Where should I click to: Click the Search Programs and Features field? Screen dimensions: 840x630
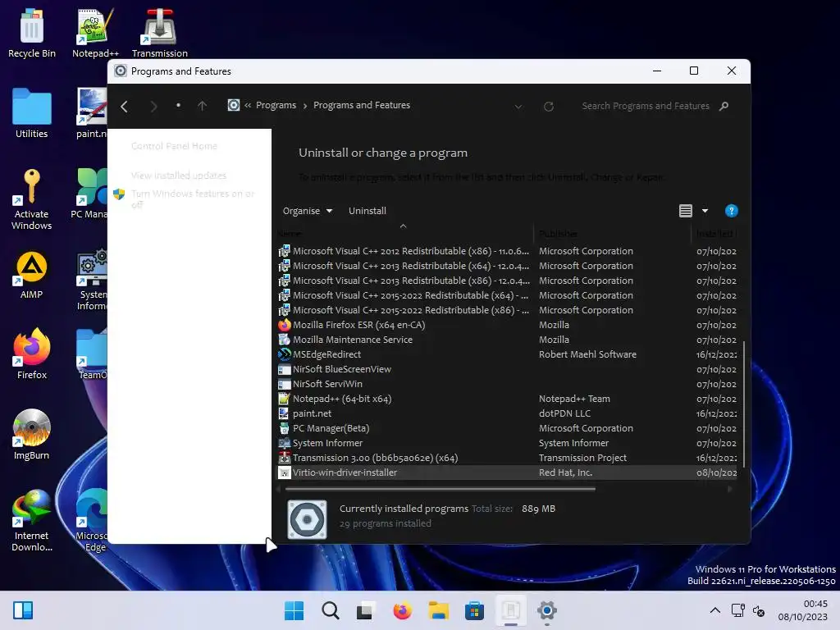tap(645, 106)
